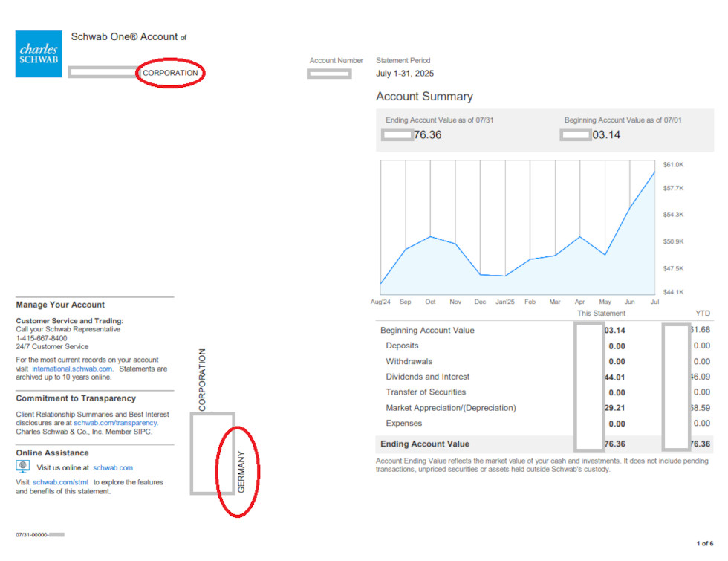728x561 pixels.
Task: Select the "Schwab One® Account" heading
Action: click(x=125, y=36)
